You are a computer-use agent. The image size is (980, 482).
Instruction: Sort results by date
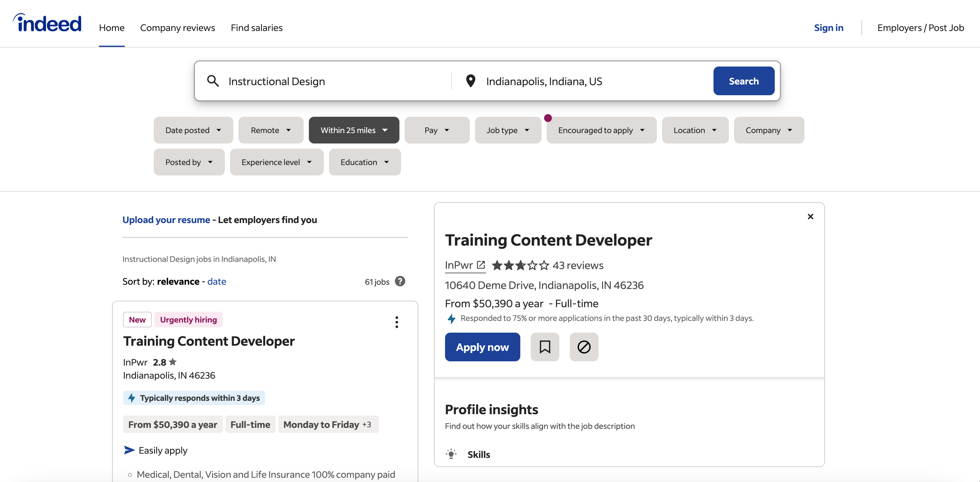tap(216, 281)
